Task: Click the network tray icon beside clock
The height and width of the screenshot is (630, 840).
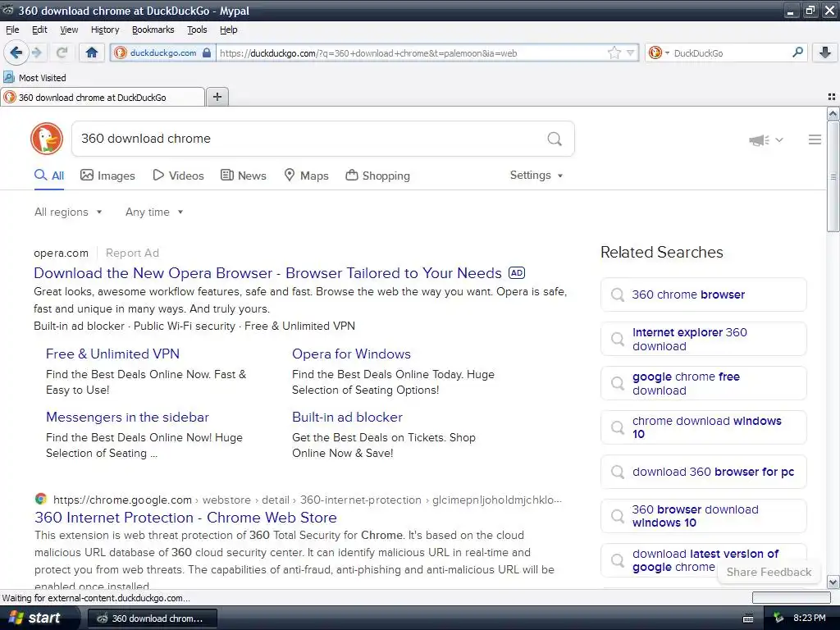Action: (x=779, y=619)
